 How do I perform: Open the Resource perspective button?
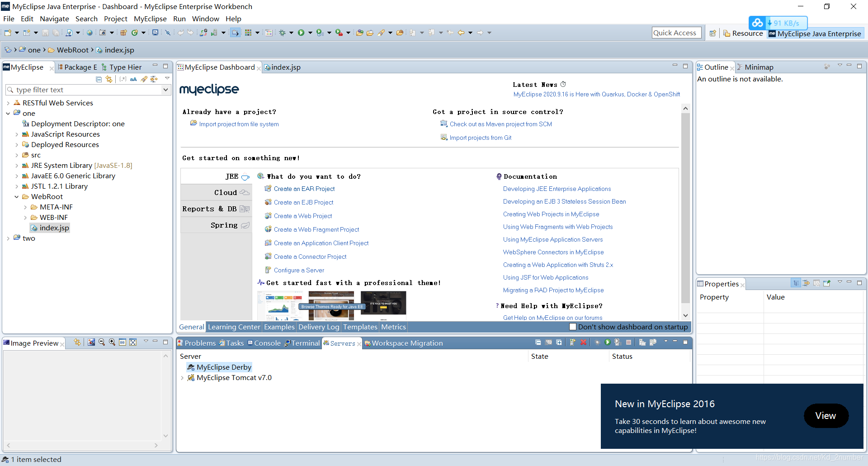coord(743,33)
